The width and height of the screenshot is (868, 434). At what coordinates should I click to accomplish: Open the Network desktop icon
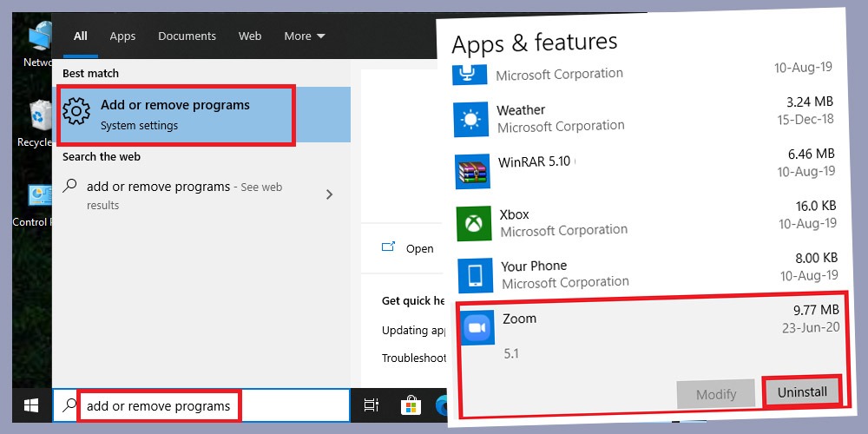point(39,44)
